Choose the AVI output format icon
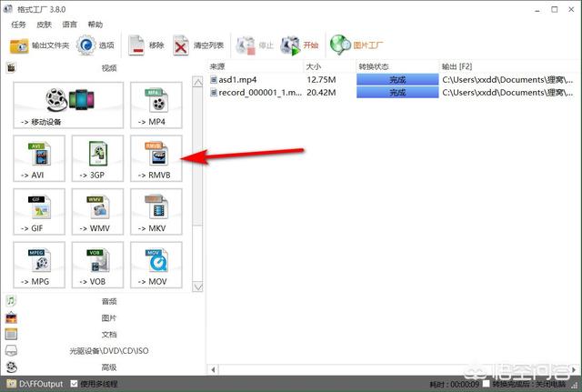The width and height of the screenshot is (582, 392). click(38, 157)
